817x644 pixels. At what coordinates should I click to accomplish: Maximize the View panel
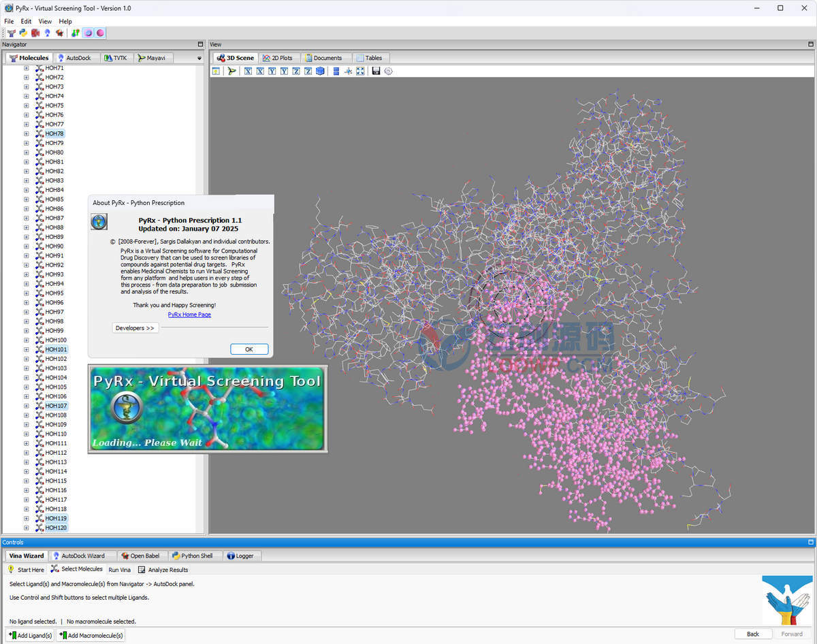pyautogui.click(x=811, y=44)
